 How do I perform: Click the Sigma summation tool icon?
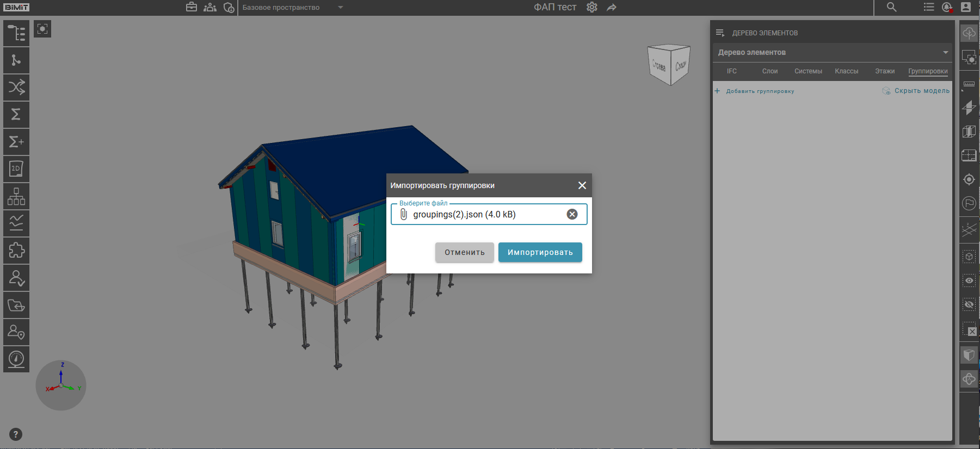[16, 115]
